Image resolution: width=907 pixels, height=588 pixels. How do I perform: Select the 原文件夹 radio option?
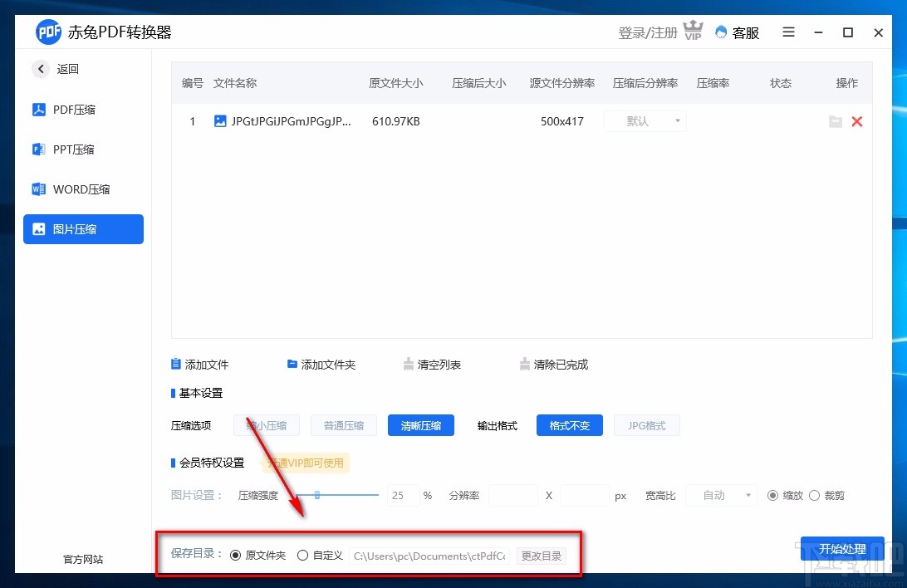click(x=235, y=555)
